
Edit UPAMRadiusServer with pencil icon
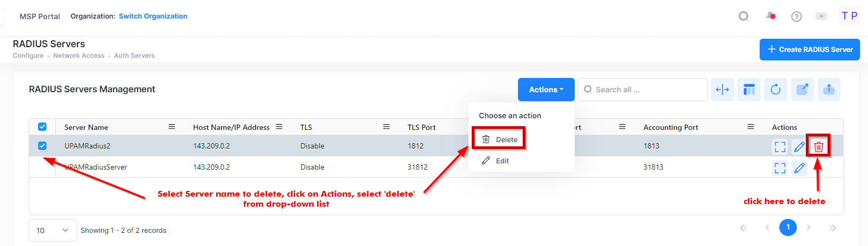pos(799,168)
